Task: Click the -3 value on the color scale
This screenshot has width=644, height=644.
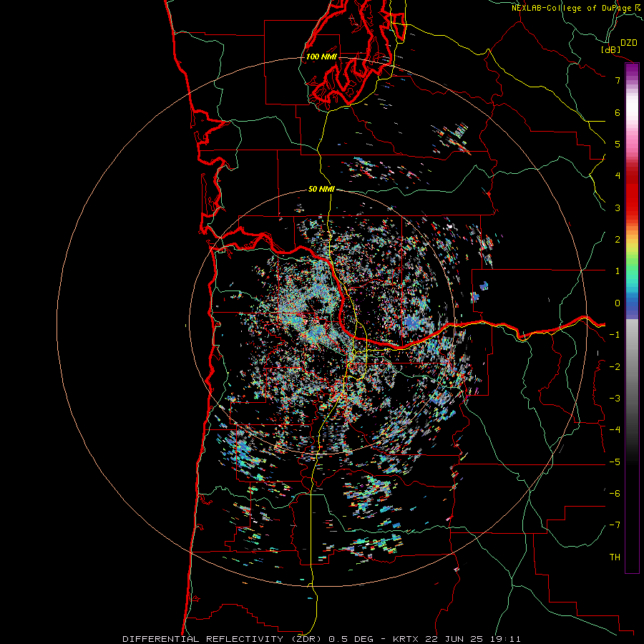Action: pyautogui.click(x=615, y=398)
